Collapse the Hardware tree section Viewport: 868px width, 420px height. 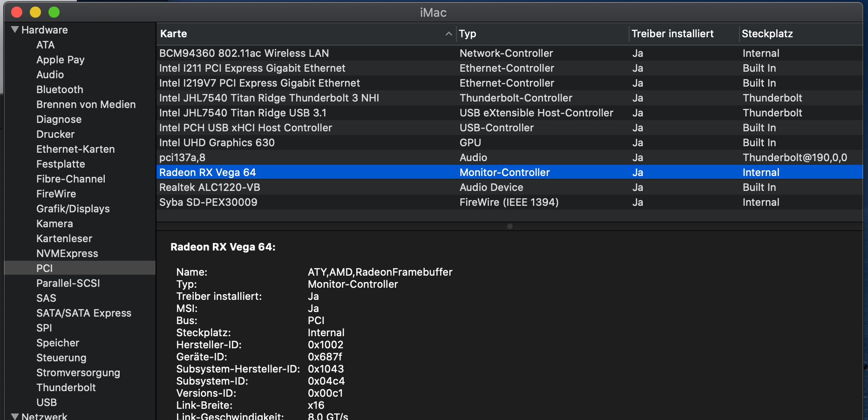pos(15,30)
